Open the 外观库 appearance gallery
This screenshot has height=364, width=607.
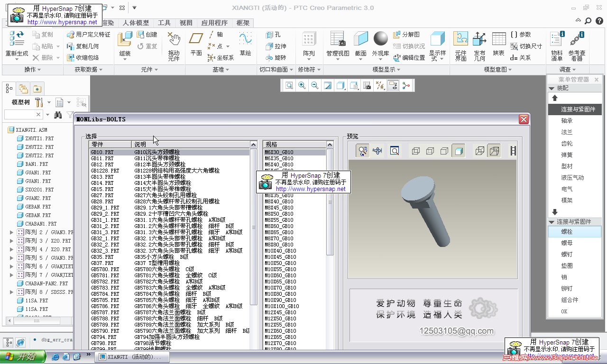tap(380, 38)
